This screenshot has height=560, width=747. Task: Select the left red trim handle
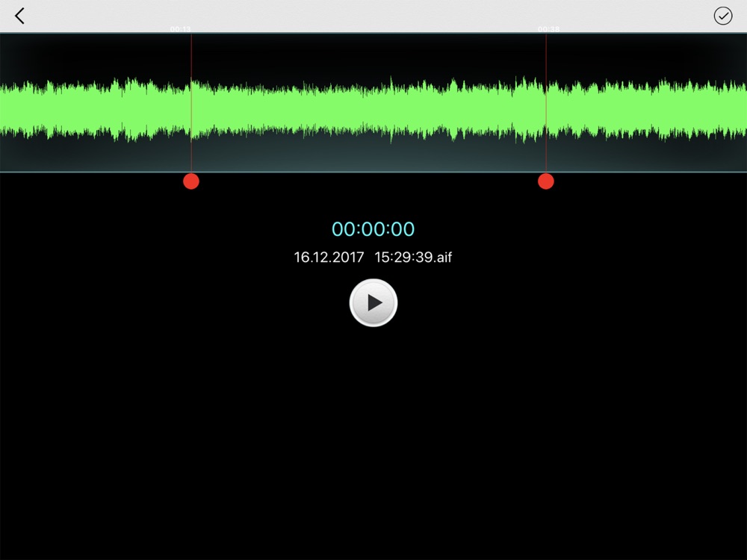(x=191, y=181)
